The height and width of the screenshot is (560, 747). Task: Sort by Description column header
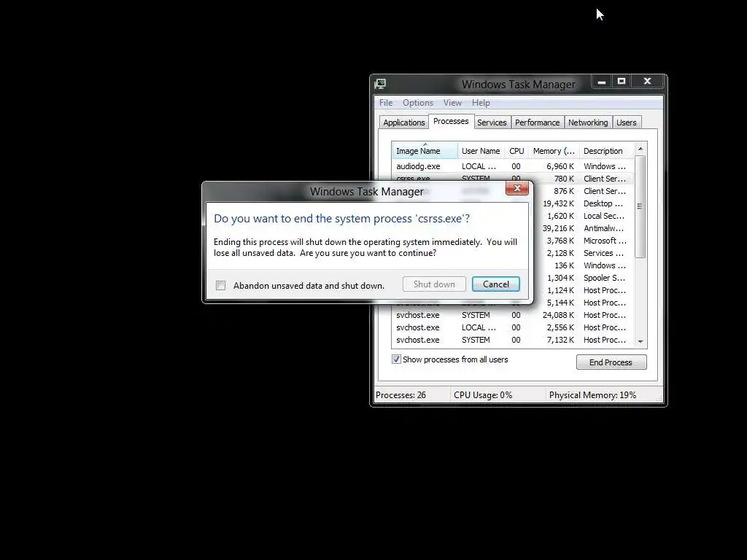click(x=606, y=151)
